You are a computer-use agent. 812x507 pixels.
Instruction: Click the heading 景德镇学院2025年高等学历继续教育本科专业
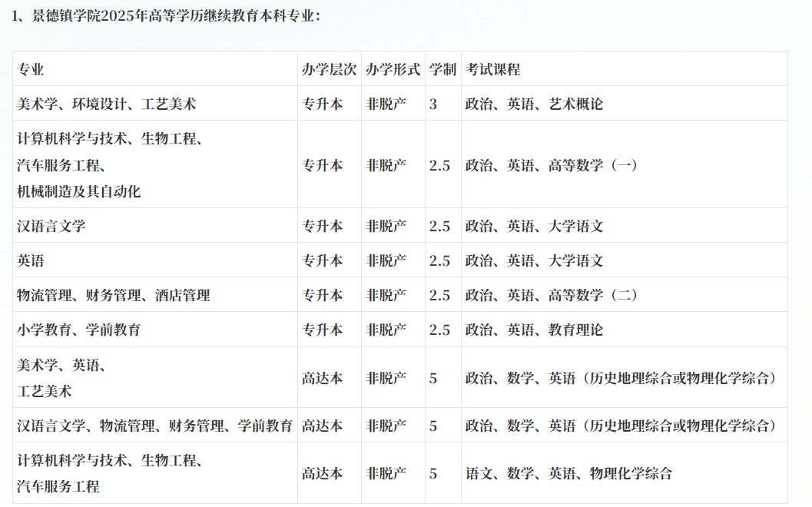[x=167, y=16]
